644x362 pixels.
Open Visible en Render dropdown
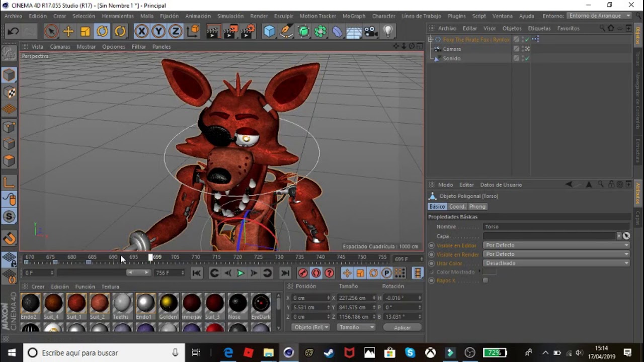(x=556, y=254)
